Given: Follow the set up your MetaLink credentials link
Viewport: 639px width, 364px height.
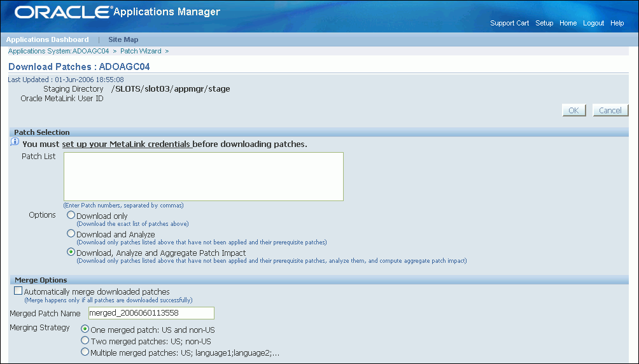Looking at the screenshot, I should pos(126,144).
